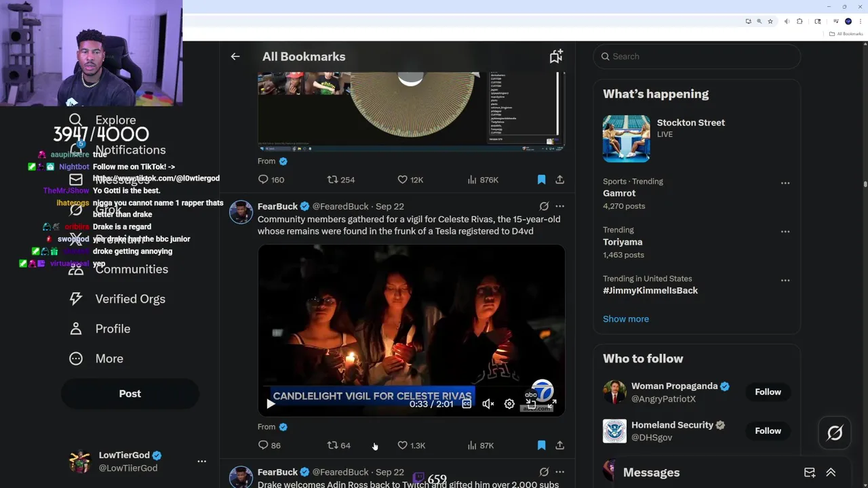The image size is (868, 488).
Task: Click the Post button
Action: coord(130,394)
